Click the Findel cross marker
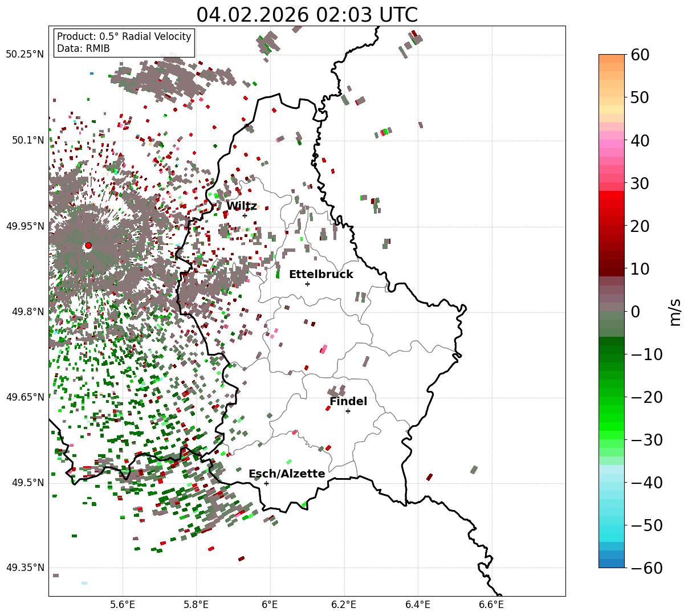The image size is (688, 616). point(348,411)
